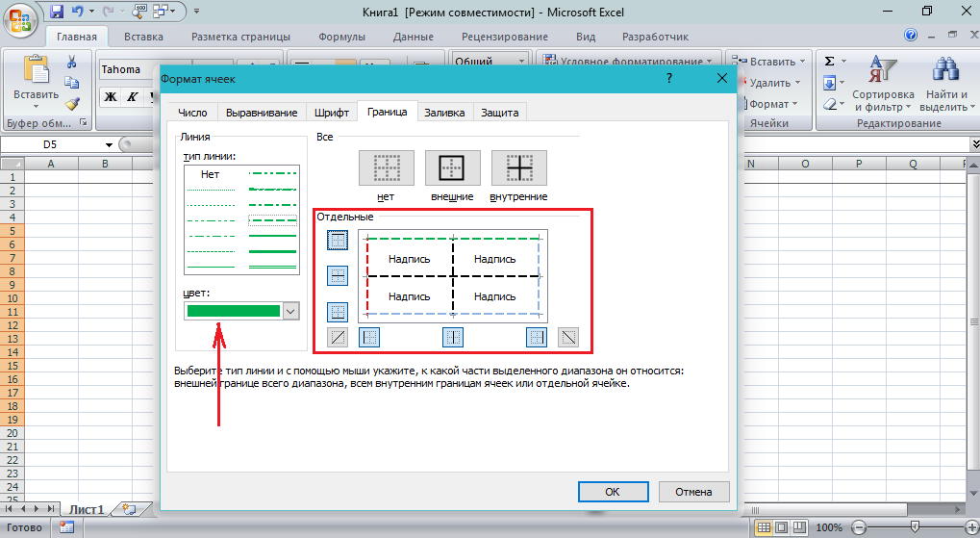980x538 pixels.
Task: Open line color dropdown arrow
Action: (x=290, y=311)
